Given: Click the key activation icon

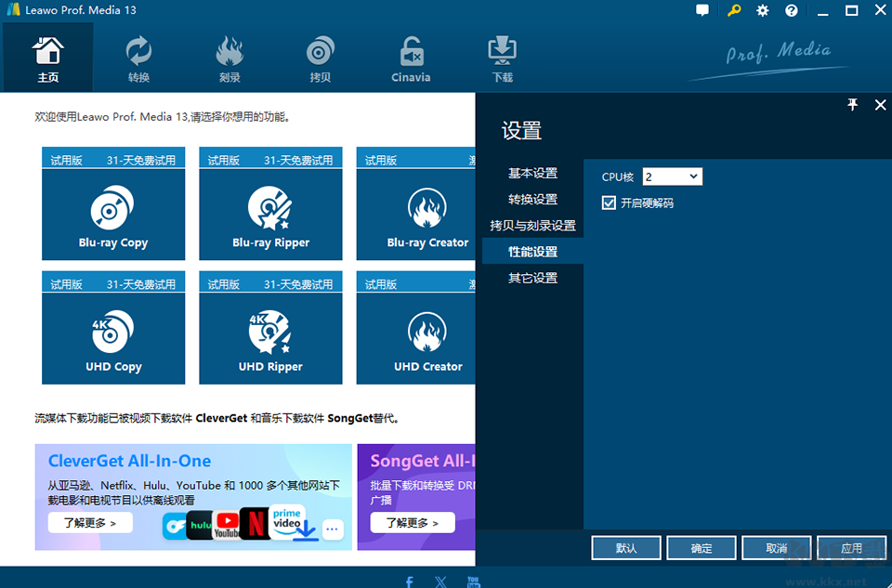Looking at the screenshot, I should [734, 10].
